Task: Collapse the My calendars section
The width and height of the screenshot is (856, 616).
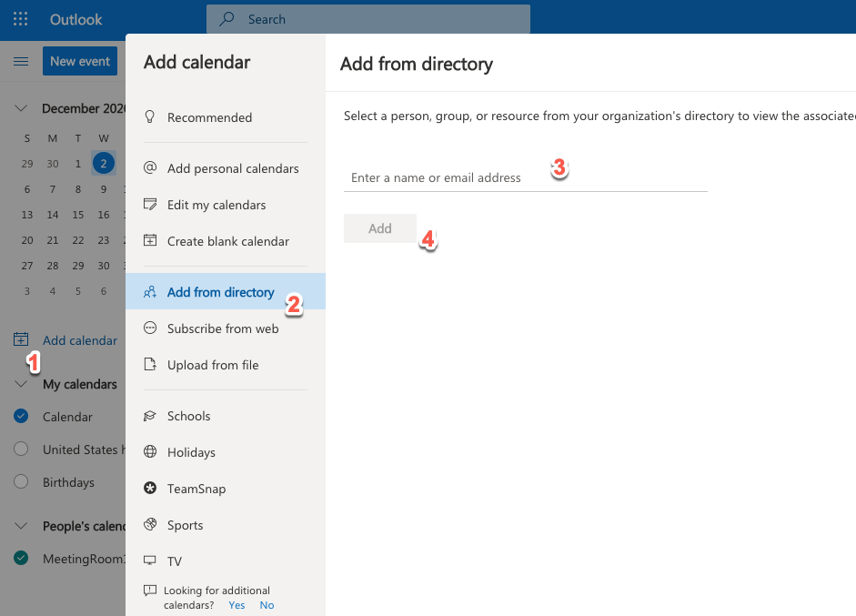Action: pos(21,384)
